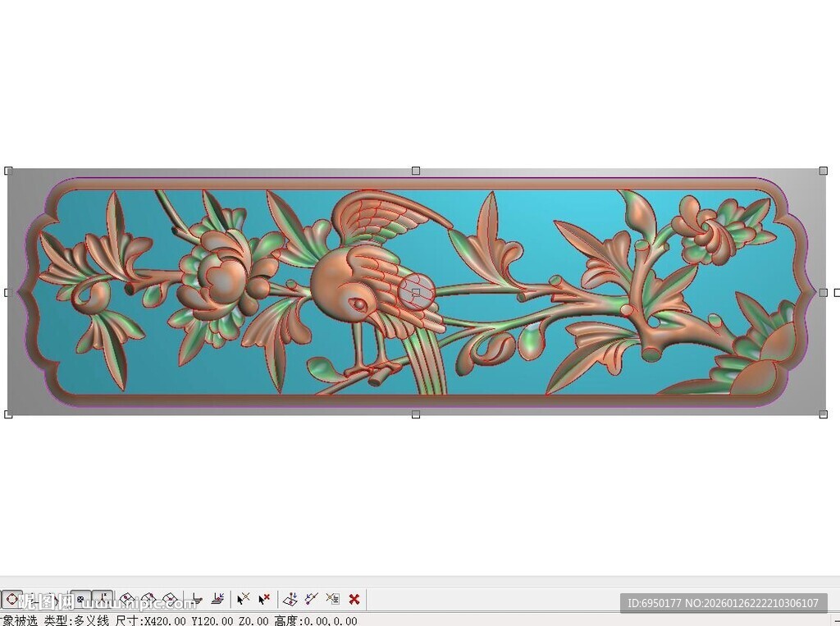Click the hatched layers icon with down arrow
Viewport: 840px width, 626px height.
click(x=218, y=599)
